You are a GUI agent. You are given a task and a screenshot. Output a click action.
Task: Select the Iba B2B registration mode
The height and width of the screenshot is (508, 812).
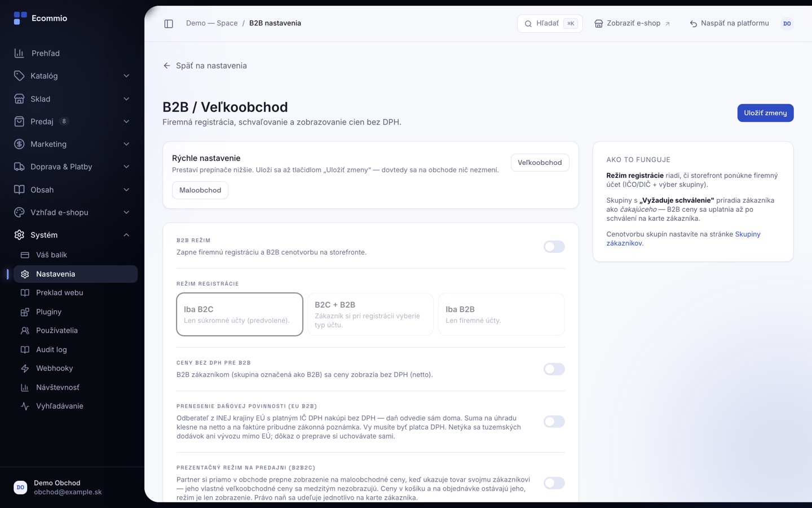pos(501,314)
